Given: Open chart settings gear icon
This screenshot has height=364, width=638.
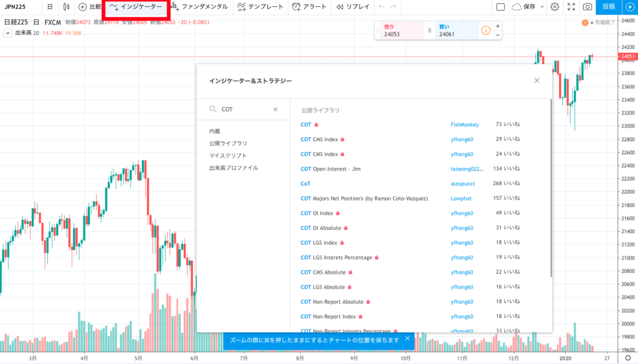Looking at the screenshot, I should tap(555, 7).
